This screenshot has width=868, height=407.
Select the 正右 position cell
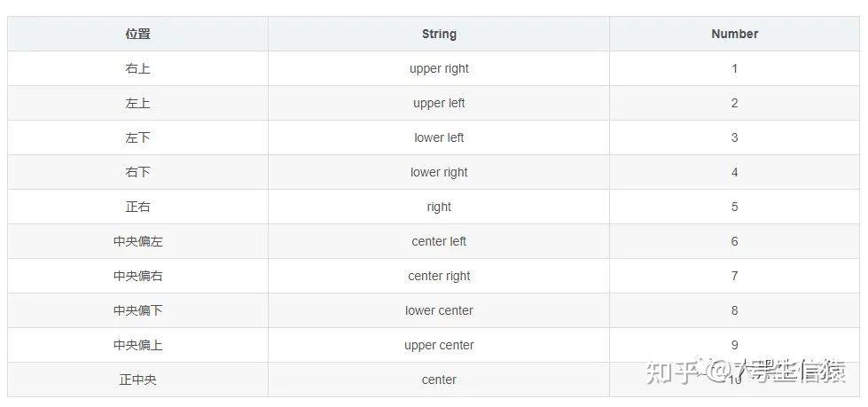click(137, 207)
